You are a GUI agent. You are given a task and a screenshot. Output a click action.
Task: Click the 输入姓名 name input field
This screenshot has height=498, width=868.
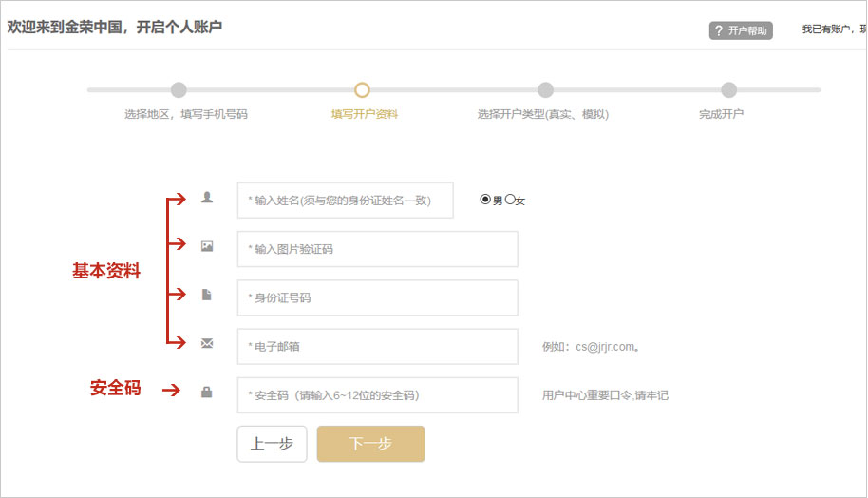click(346, 200)
